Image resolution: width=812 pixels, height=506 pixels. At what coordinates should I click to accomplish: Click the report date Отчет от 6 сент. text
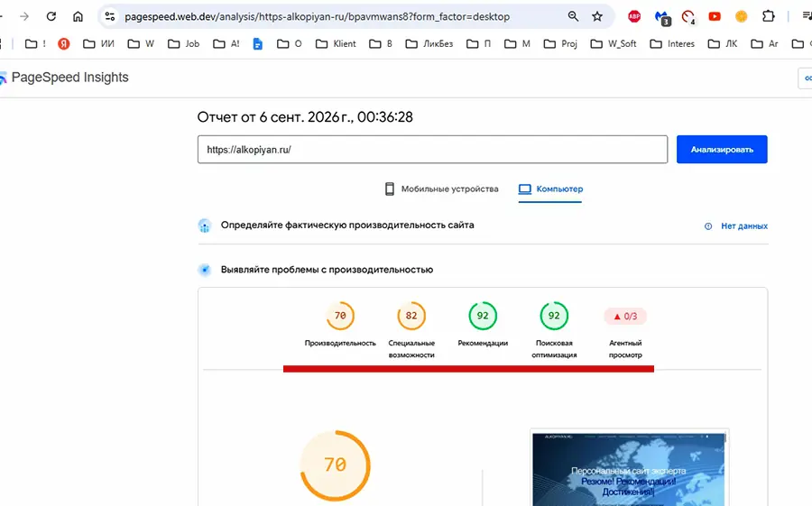305,117
